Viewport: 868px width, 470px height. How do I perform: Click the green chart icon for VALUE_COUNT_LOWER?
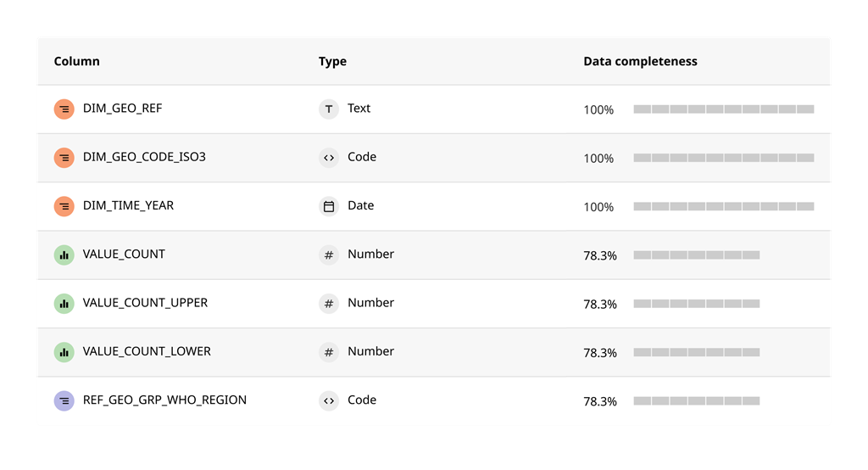pyautogui.click(x=64, y=352)
